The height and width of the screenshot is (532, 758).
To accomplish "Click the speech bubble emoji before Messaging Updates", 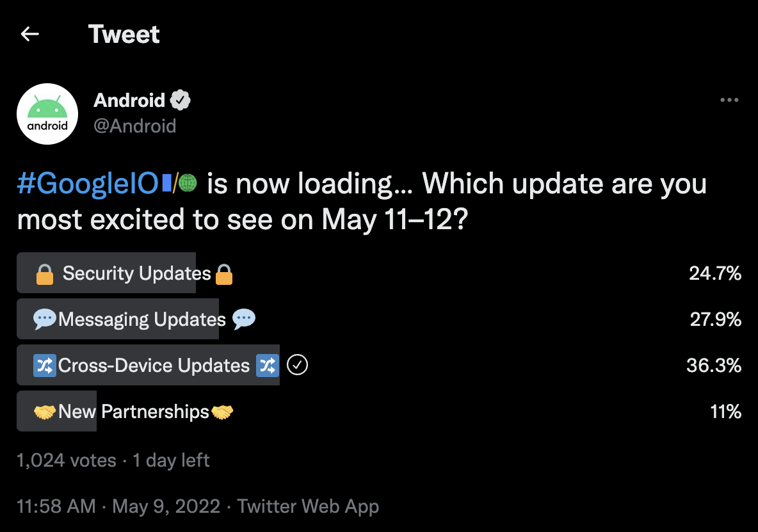I will pos(45,319).
